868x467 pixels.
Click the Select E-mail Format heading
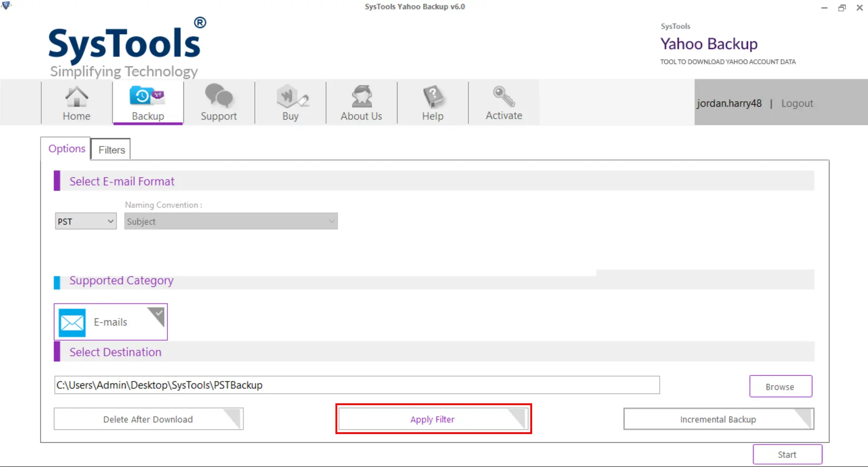point(122,182)
